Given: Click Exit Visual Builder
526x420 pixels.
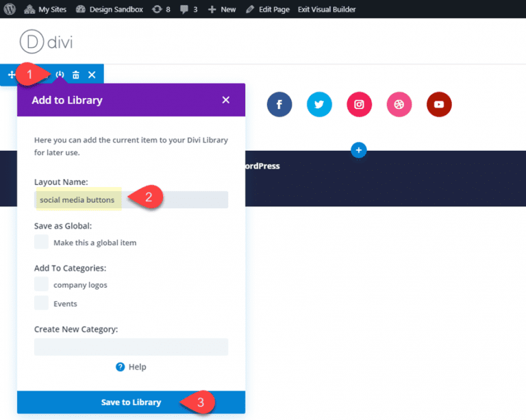Looking at the screenshot, I should (329, 10).
